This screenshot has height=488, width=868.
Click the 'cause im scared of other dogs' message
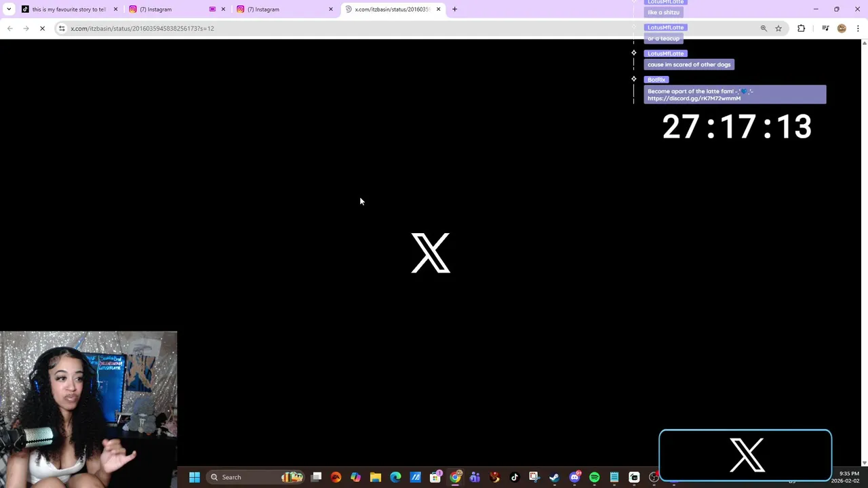click(x=689, y=64)
